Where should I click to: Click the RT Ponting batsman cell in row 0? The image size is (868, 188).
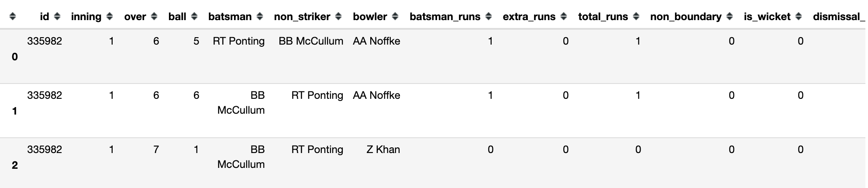pos(238,41)
